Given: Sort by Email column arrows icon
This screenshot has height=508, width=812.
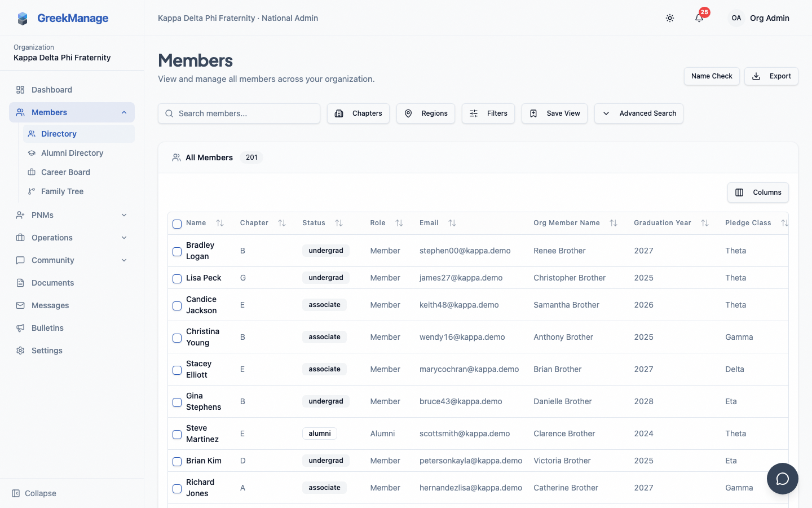Looking at the screenshot, I should 452,223.
